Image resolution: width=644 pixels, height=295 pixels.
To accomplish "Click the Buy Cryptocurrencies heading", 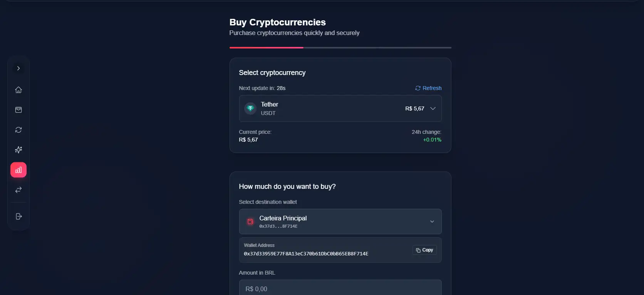I will click(277, 22).
